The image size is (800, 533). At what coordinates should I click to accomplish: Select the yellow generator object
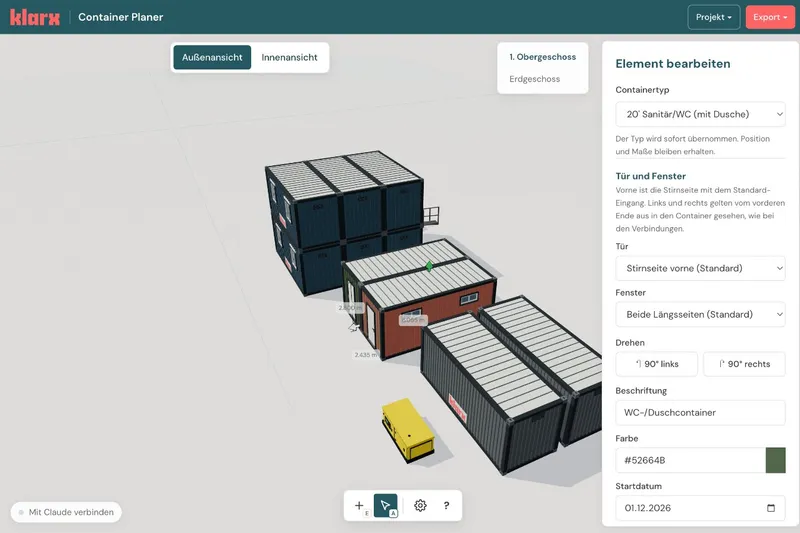(x=408, y=430)
